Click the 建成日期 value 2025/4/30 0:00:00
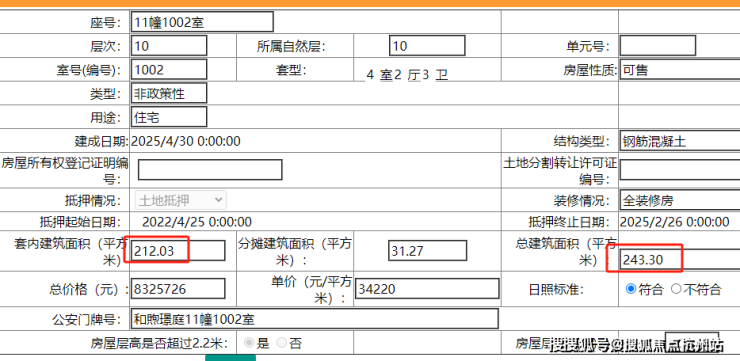 tap(185, 141)
